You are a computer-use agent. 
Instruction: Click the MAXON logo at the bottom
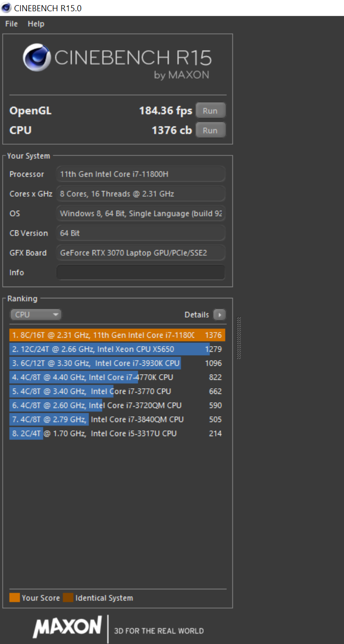pyautogui.click(x=67, y=628)
